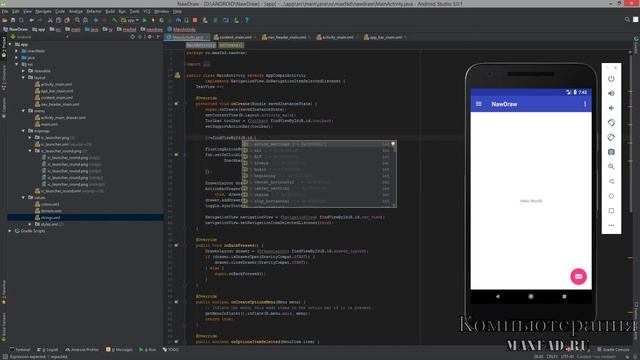Expand the styles.xml node
Image resolution: width=640 pixels, height=360 pixels.
coord(30,224)
